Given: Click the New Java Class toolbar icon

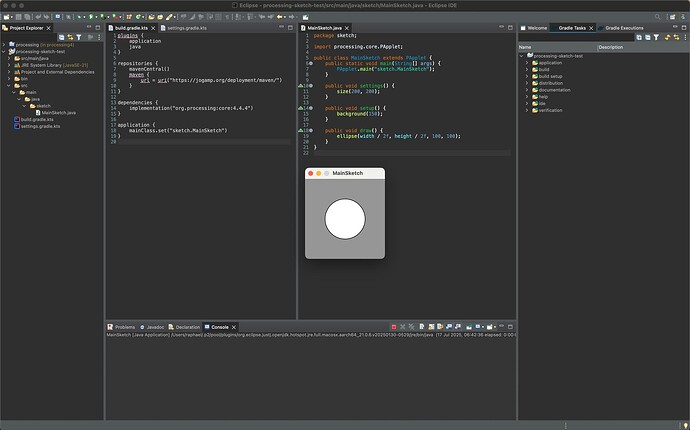Looking at the screenshot, I should [138, 17].
